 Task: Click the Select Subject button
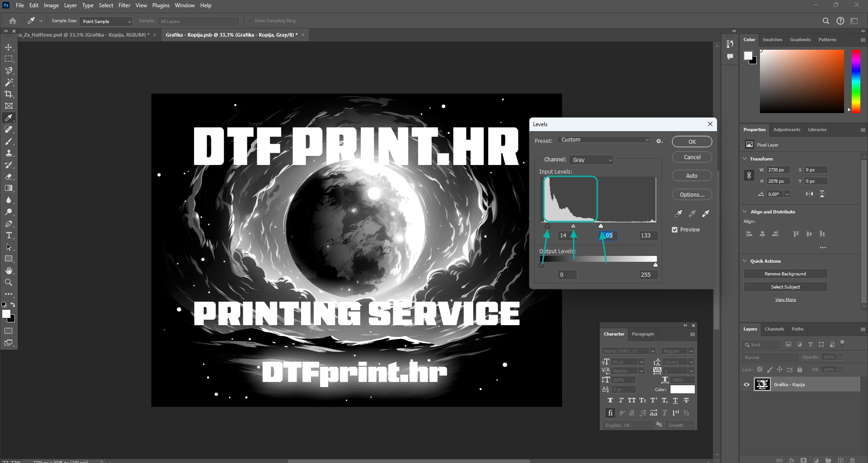pos(785,287)
